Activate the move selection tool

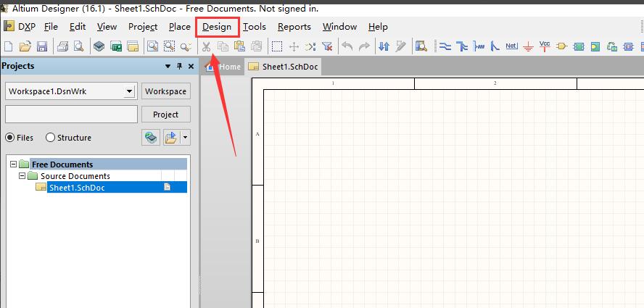tap(294, 46)
